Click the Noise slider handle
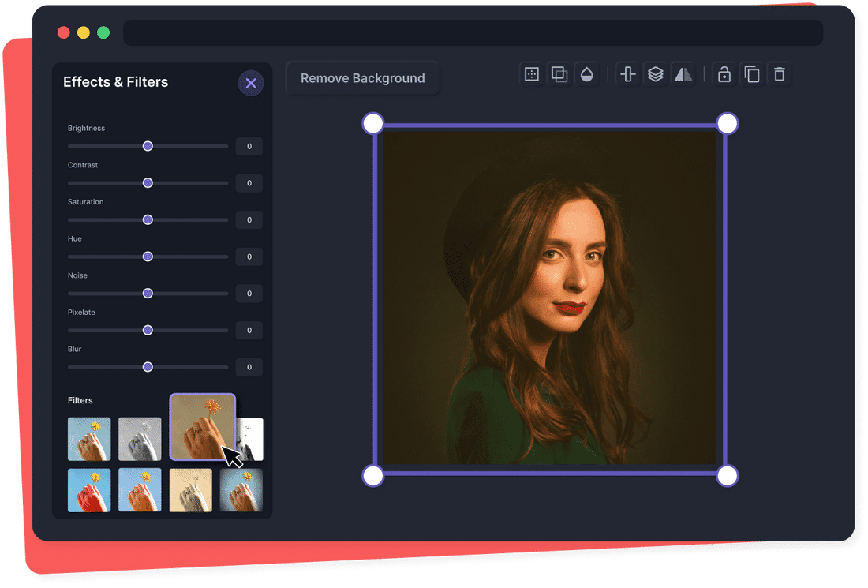 [148, 294]
